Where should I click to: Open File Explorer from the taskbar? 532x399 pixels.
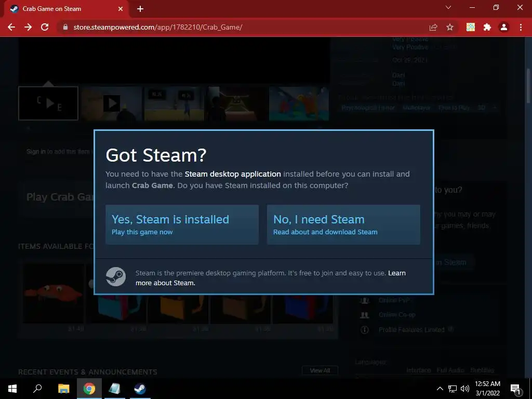tap(63, 389)
